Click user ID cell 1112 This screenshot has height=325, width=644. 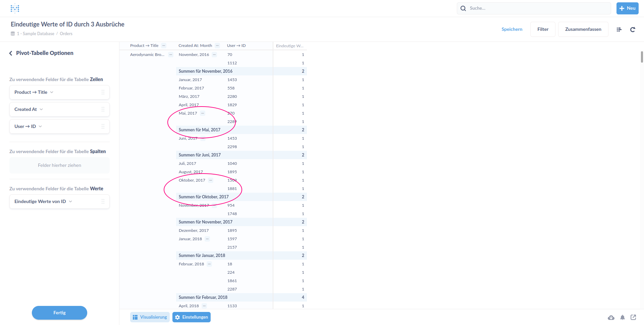pyautogui.click(x=232, y=63)
